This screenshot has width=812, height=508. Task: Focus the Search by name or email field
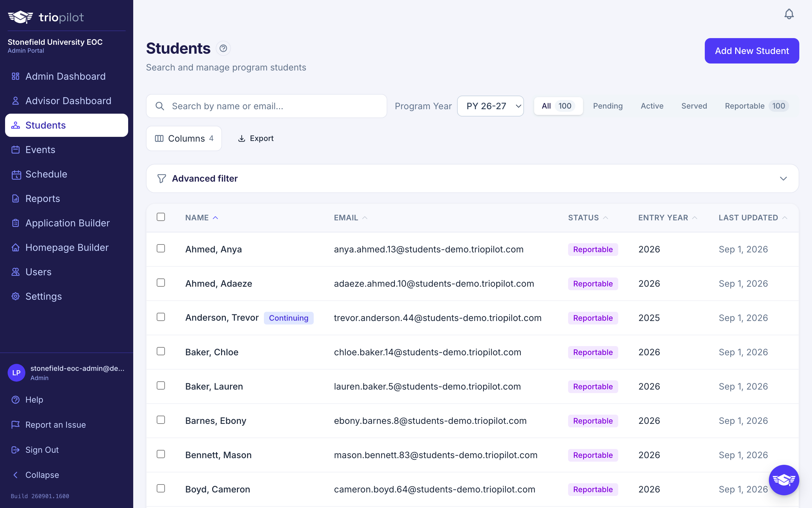coord(266,106)
